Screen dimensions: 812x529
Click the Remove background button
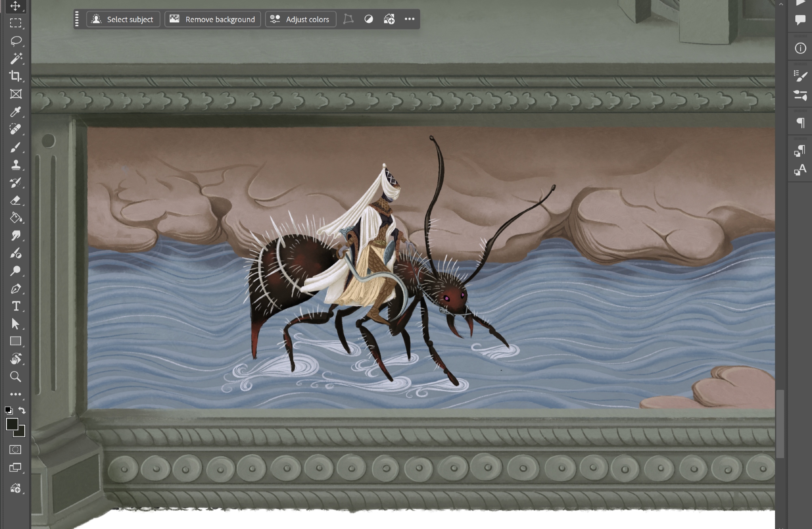(x=212, y=19)
